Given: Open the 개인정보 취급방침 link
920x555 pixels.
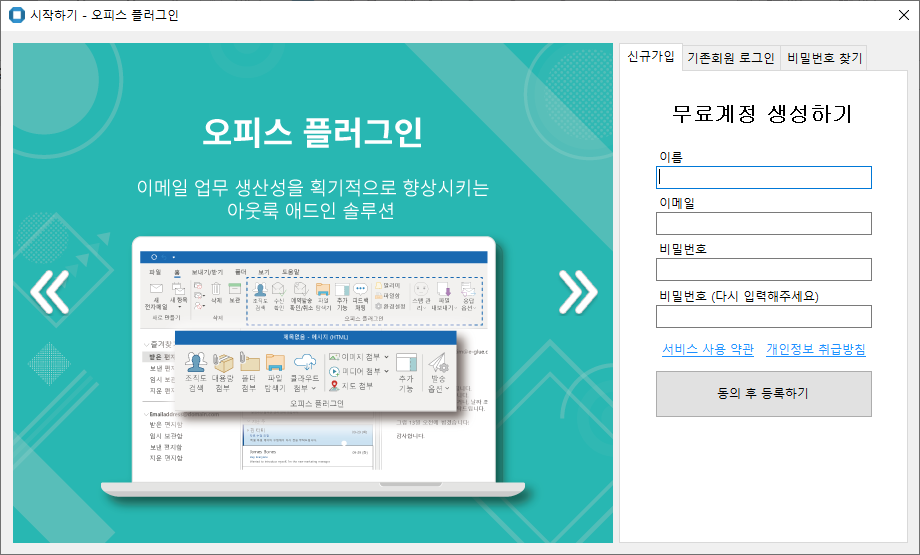Looking at the screenshot, I should click(x=816, y=349).
